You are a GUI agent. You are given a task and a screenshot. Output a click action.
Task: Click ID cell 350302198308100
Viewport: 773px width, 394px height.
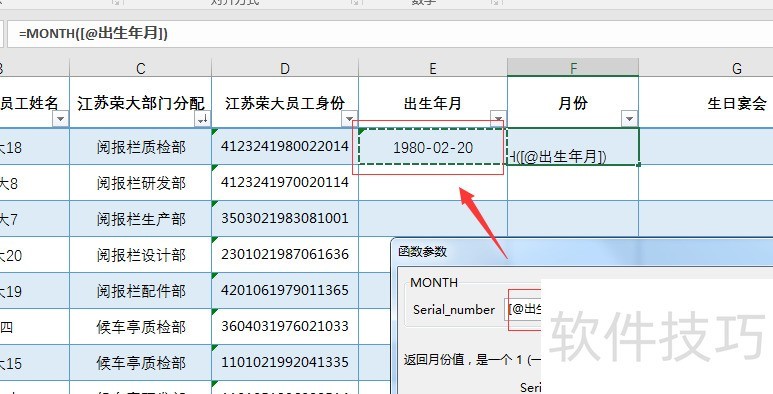(285, 218)
